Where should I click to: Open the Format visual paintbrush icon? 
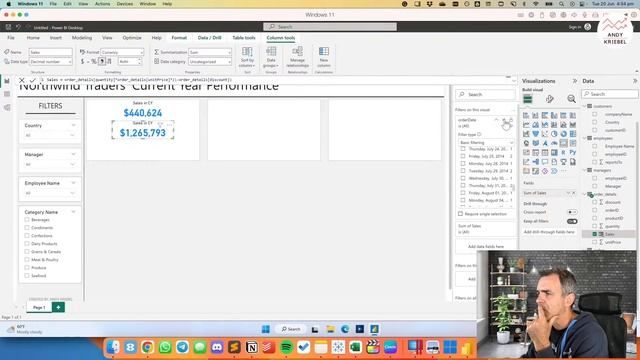550,99
